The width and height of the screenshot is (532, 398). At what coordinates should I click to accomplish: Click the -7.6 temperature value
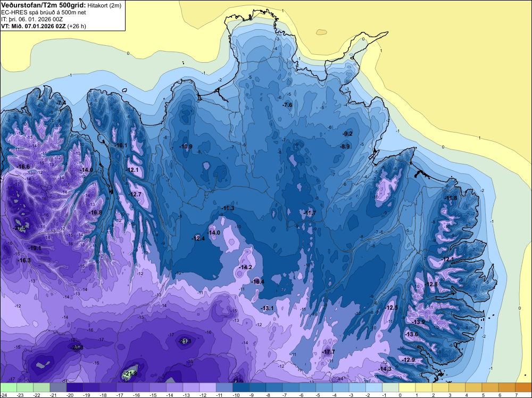click(x=287, y=105)
